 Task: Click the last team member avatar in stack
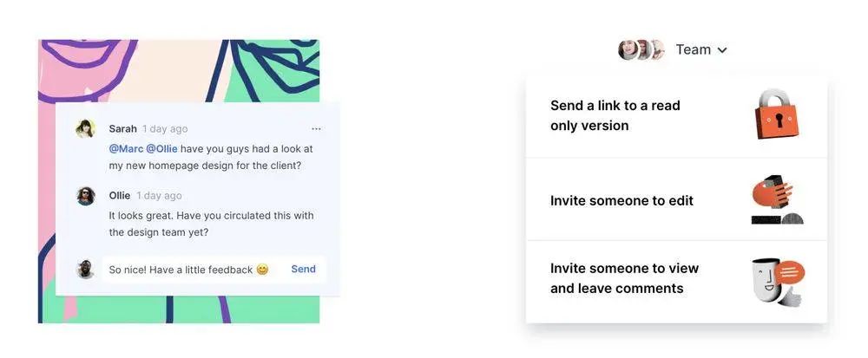click(x=658, y=49)
